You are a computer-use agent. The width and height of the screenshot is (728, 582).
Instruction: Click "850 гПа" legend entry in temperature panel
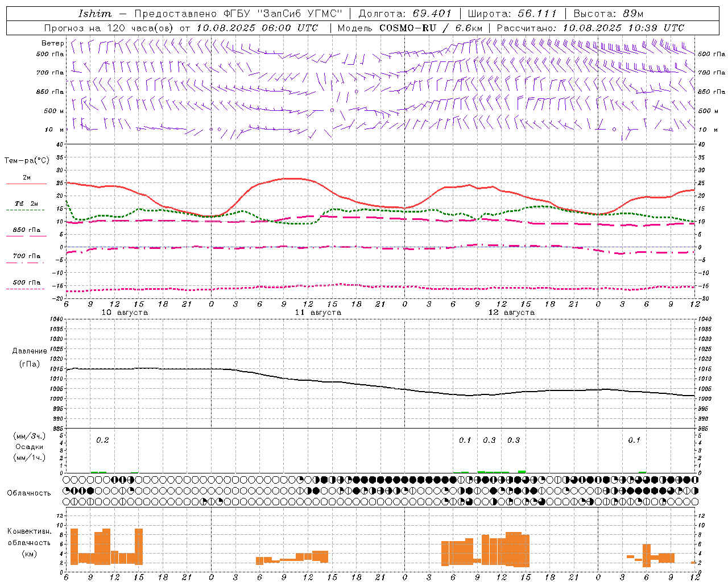(27, 230)
